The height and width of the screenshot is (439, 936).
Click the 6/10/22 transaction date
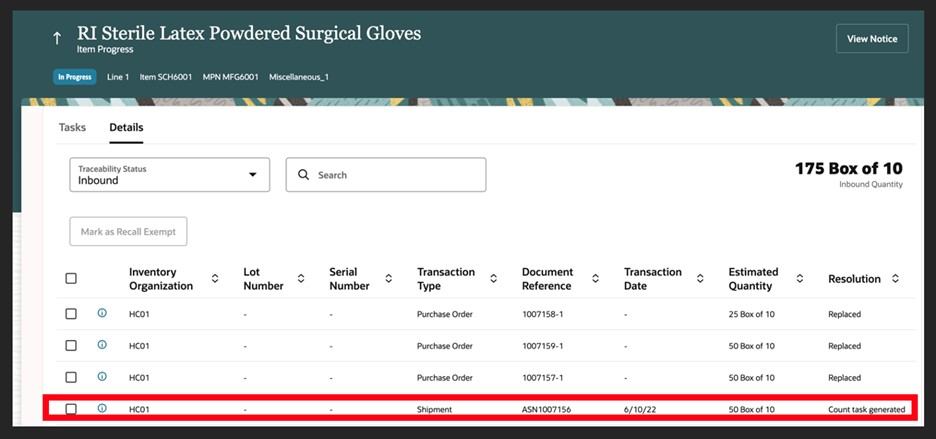pos(638,410)
